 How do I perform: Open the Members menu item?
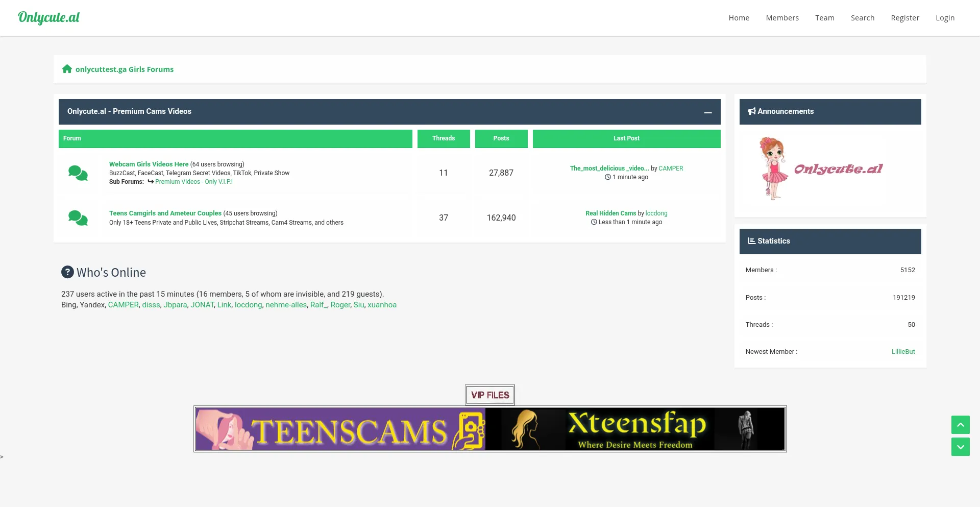point(782,18)
